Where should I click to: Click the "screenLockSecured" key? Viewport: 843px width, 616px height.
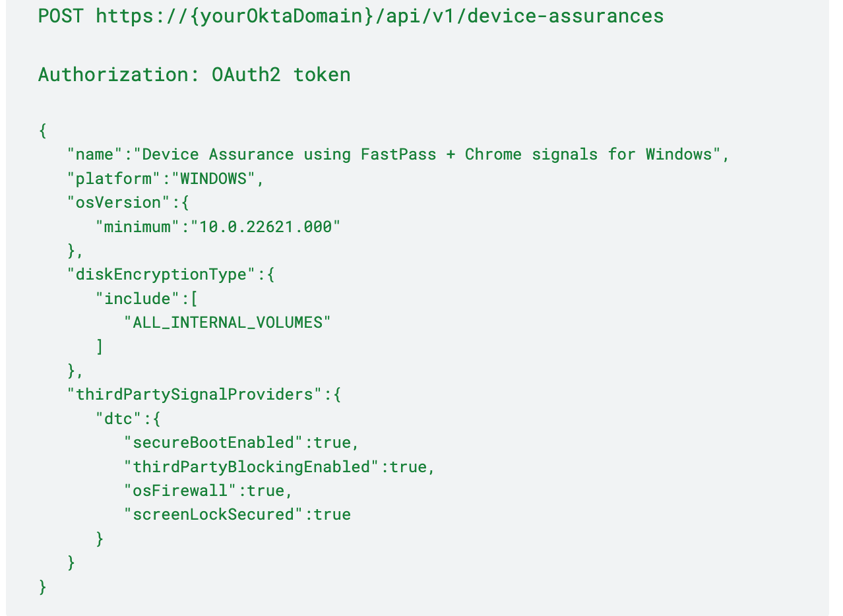[x=213, y=514]
